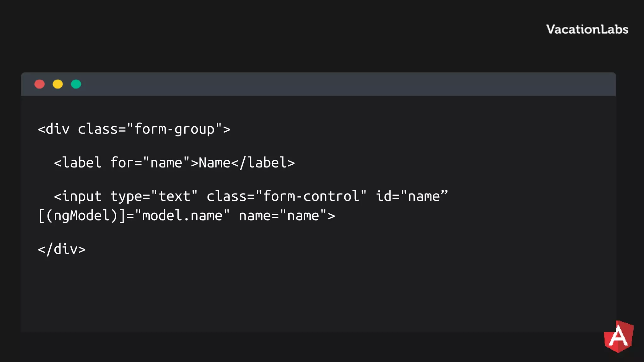The height and width of the screenshot is (362, 644).
Task: Click the id="name" attribute
Action: click(412, 196)
